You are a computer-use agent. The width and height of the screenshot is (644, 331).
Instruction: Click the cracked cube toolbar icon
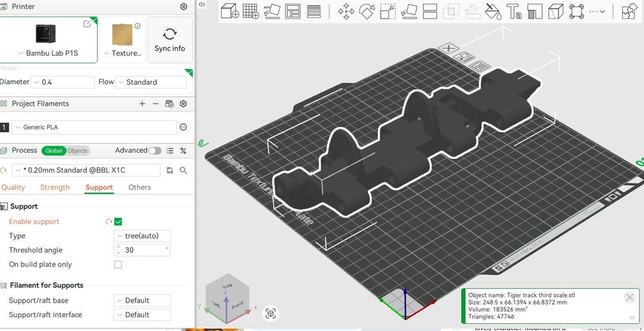(x=556, y=12)
